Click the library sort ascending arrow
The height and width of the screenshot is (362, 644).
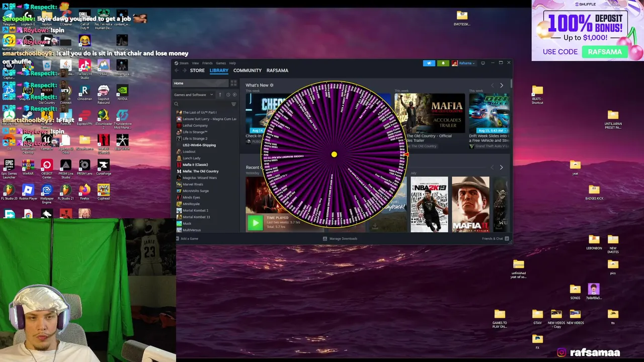pos(220,95)
